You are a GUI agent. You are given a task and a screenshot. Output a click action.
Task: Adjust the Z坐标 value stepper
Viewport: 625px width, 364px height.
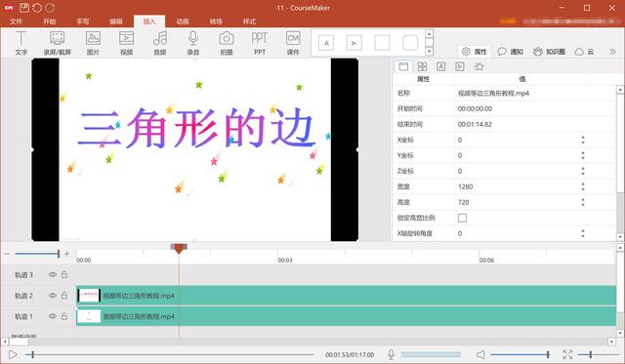[583, 171]
